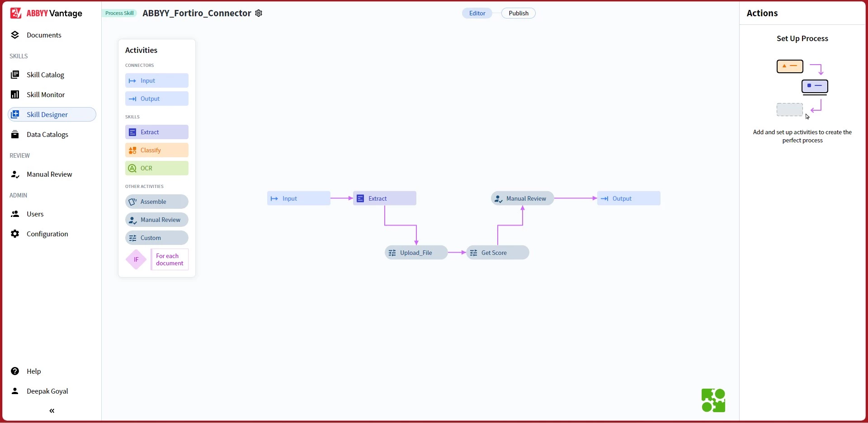Click the user avatar icon beside Deepak Goyal
This screenshot has width=868, height=423.
[x=15, y=391]
